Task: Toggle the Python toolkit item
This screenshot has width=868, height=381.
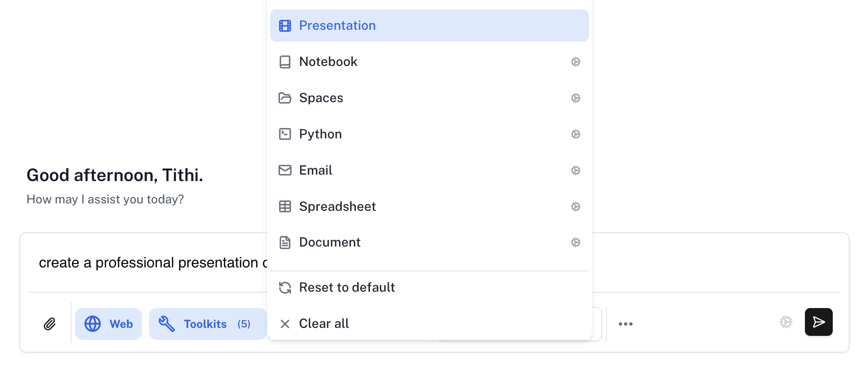Action: 320,134
